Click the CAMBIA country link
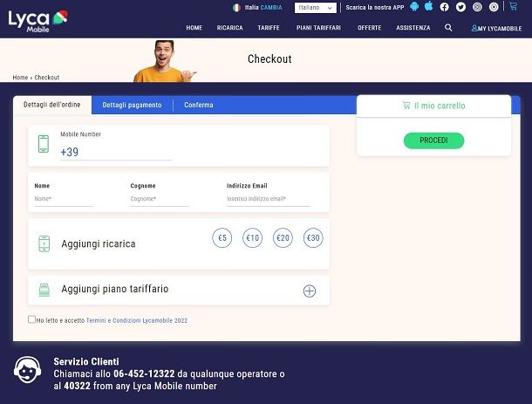Viewport: 532px width, 404px height. (x=271, y=8)
